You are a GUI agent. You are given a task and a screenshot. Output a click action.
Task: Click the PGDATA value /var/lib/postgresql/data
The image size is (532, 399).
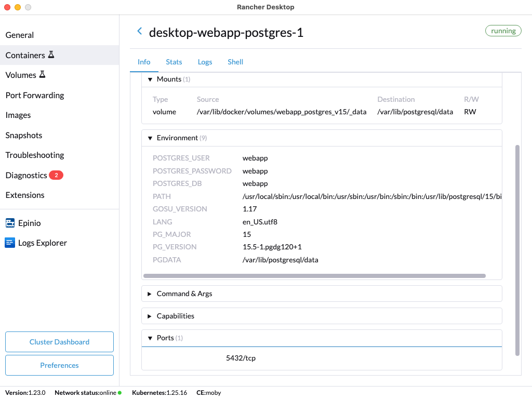click(280, 260)
